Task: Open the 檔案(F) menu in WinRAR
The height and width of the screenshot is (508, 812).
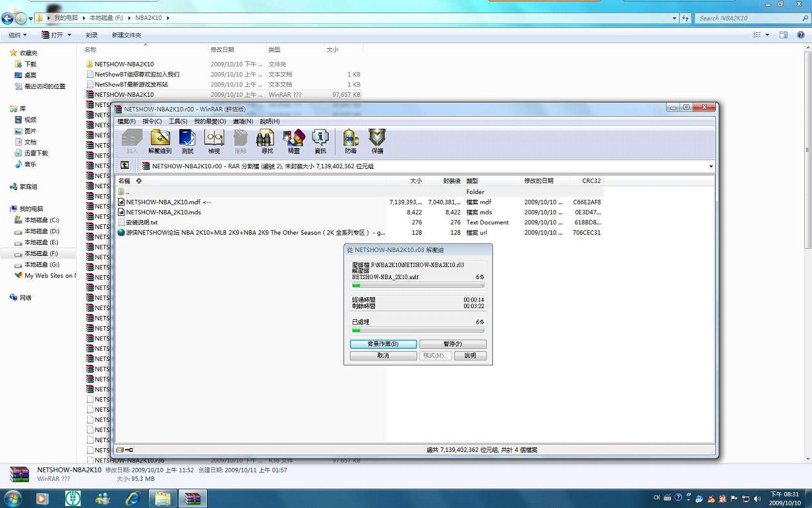Action: tap(126, 121)
